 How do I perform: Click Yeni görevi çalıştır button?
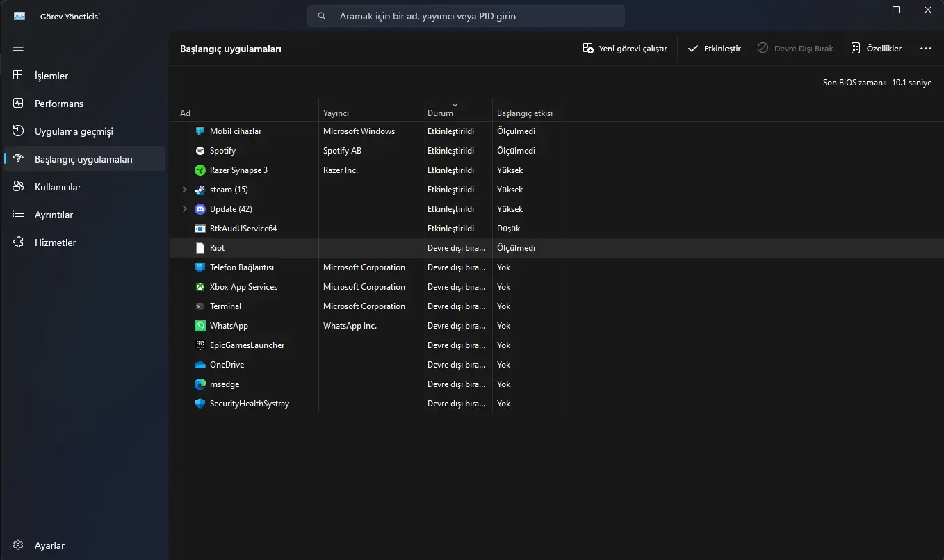[x=625, y=49]
